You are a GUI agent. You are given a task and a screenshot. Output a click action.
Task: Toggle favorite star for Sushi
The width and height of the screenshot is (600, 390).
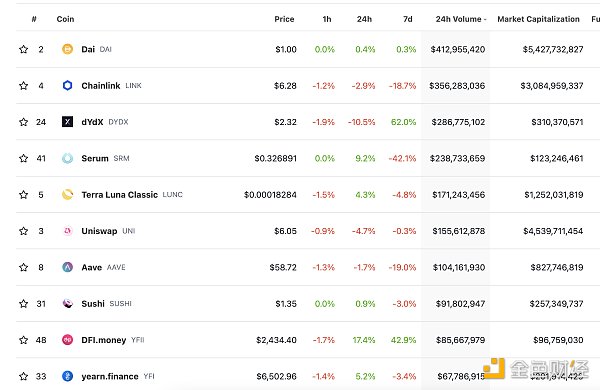(x=23, y=304)
